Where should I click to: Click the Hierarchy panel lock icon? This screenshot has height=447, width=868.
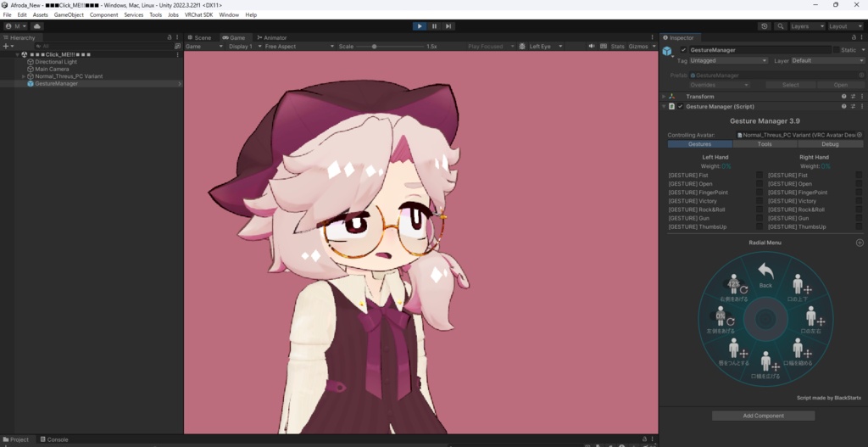[x=170, y=37]
